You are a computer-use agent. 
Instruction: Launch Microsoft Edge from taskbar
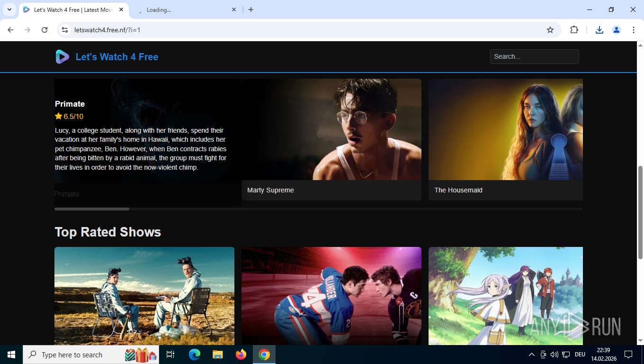coord(195,355)
